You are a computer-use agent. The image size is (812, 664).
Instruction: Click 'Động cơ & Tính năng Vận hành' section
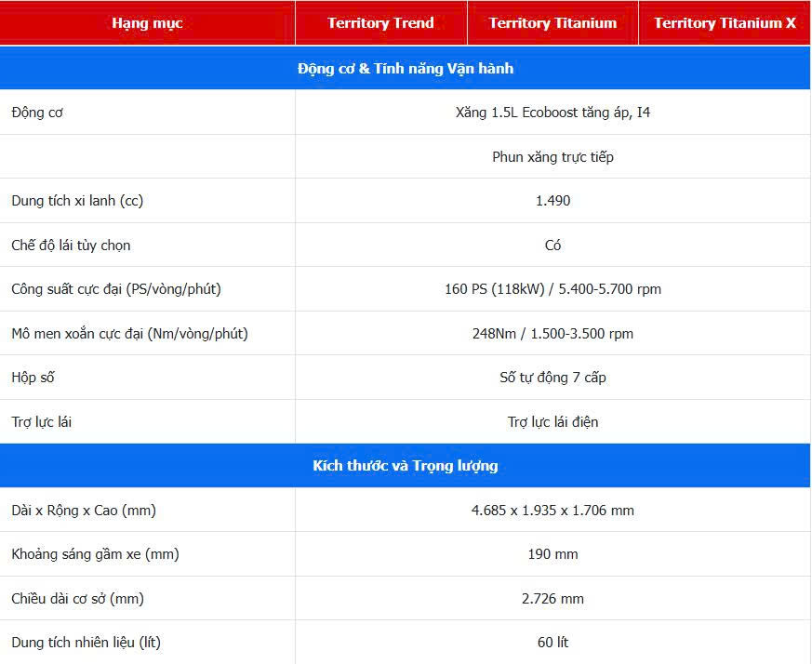pos(406,69)
